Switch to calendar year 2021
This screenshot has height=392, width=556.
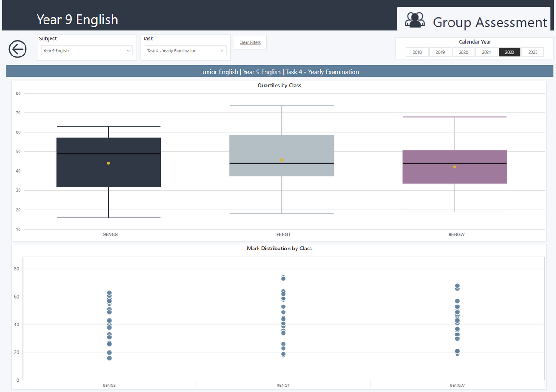pyautogui.click(x=486, y=52)
